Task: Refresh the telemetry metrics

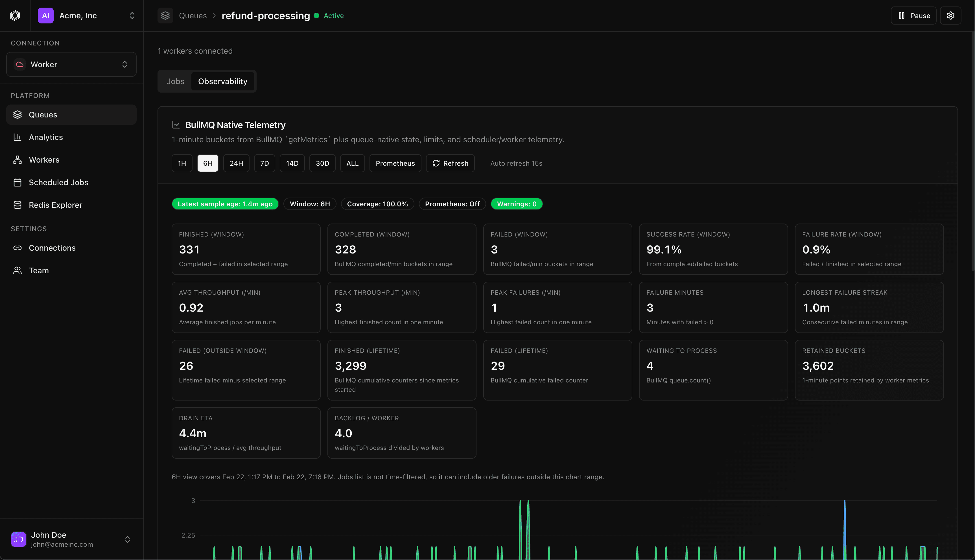Action: (x=450, y=163)
